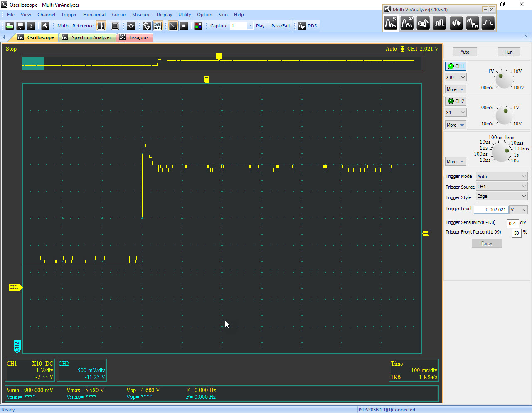Click the save disk icon in toolbar
The height and width of the screenshot is (413, 532).
pyautogui.click(x=20, y=26)
